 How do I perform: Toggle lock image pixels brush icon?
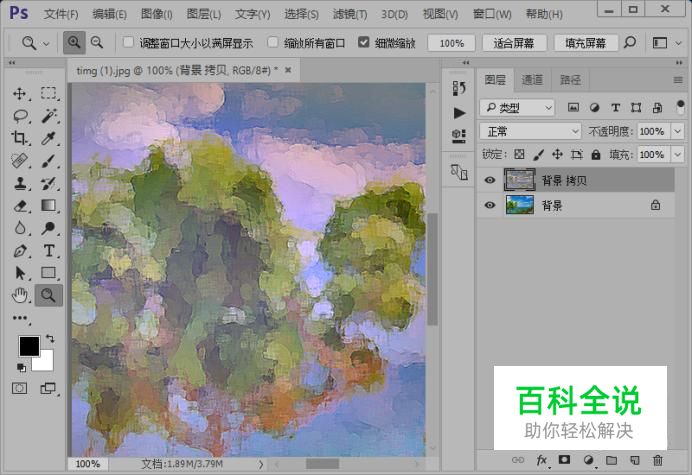[538, 155]
